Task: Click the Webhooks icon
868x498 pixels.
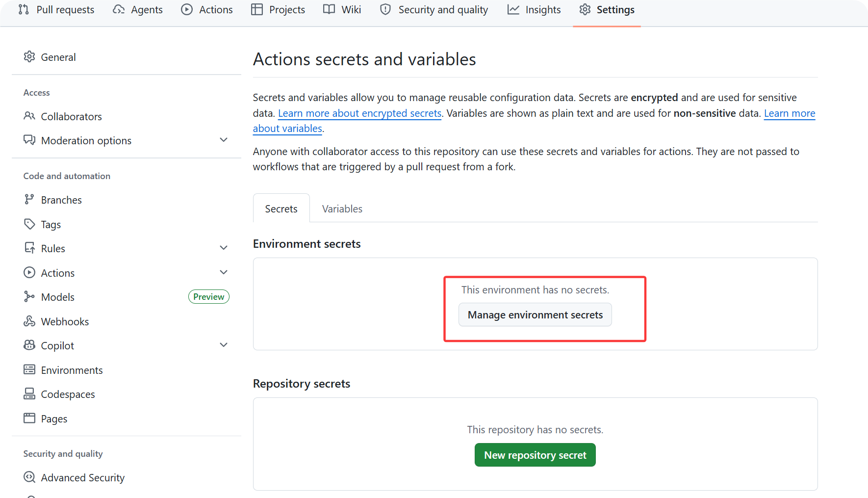Action: [x=29, y=321]
